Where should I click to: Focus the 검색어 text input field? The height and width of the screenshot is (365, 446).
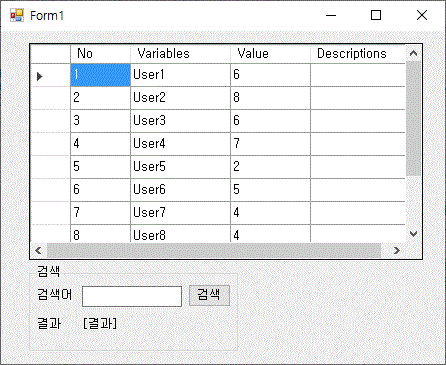tap(132, 296)
